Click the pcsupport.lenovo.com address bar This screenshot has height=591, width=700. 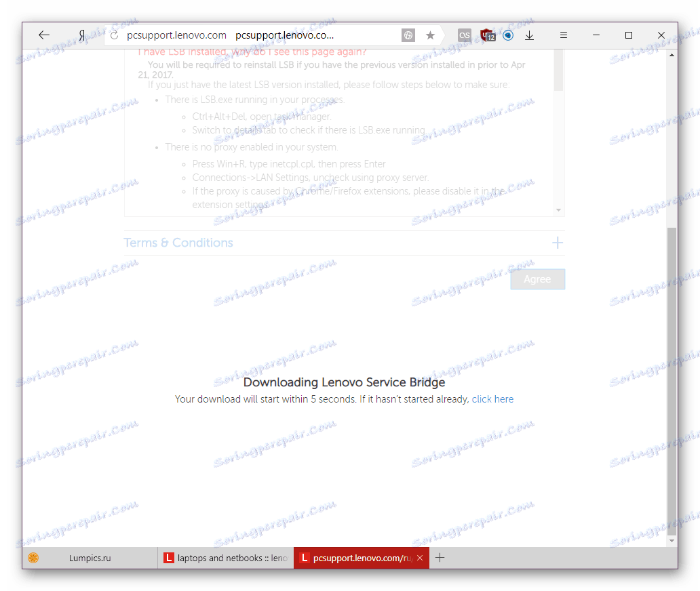tap(285, 35)
